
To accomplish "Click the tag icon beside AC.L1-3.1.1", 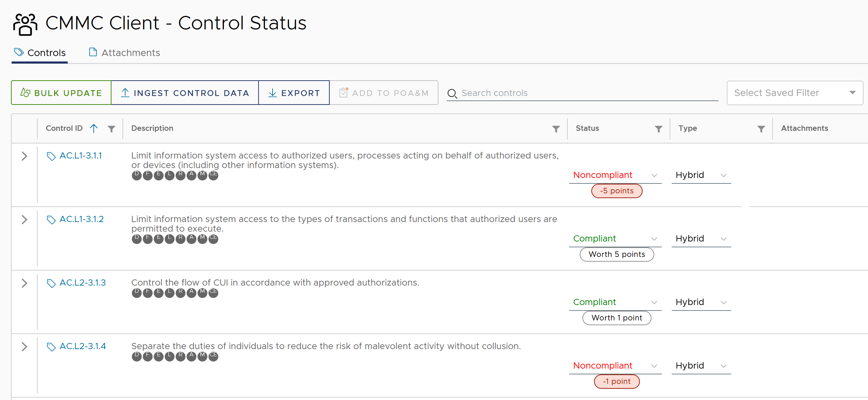I will (51, 156).
